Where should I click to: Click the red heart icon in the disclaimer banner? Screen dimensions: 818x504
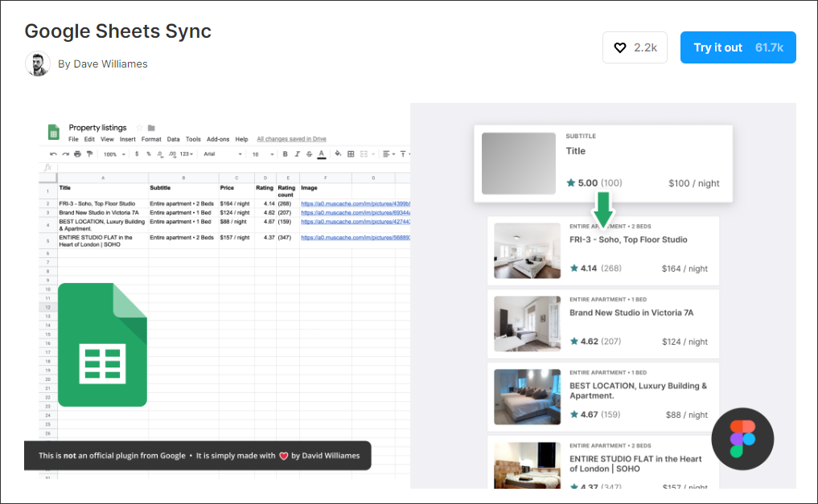[284, 456]
